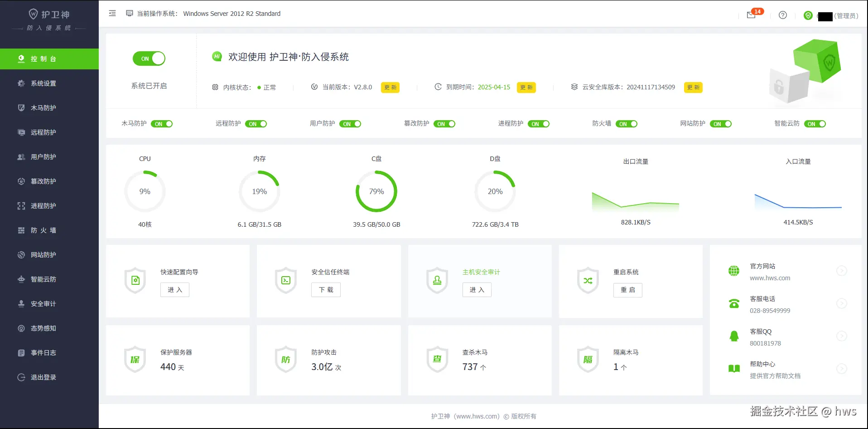Click 进入 under 快速配置向导
This screenshot has width=868, height=429.
[x=175, y=290]
